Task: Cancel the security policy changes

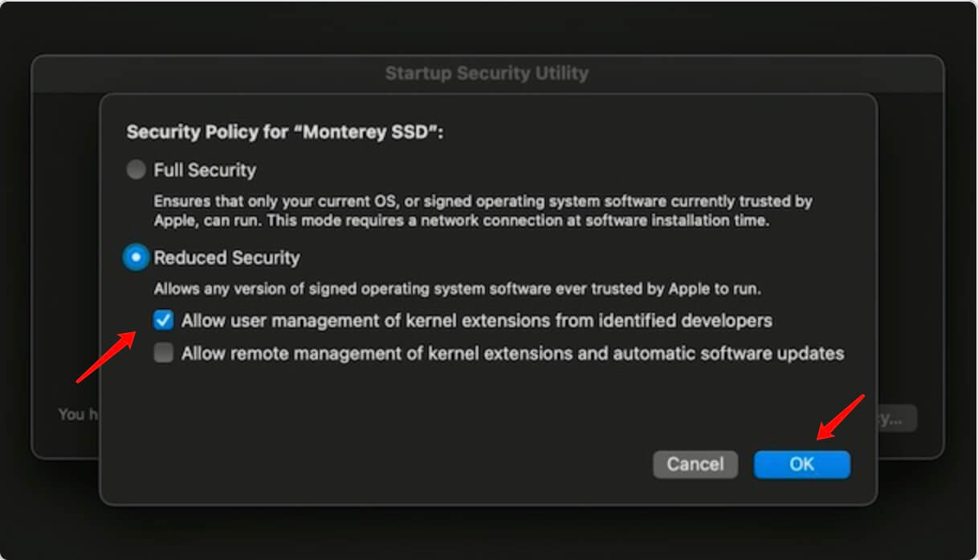Action: point(695,464)
